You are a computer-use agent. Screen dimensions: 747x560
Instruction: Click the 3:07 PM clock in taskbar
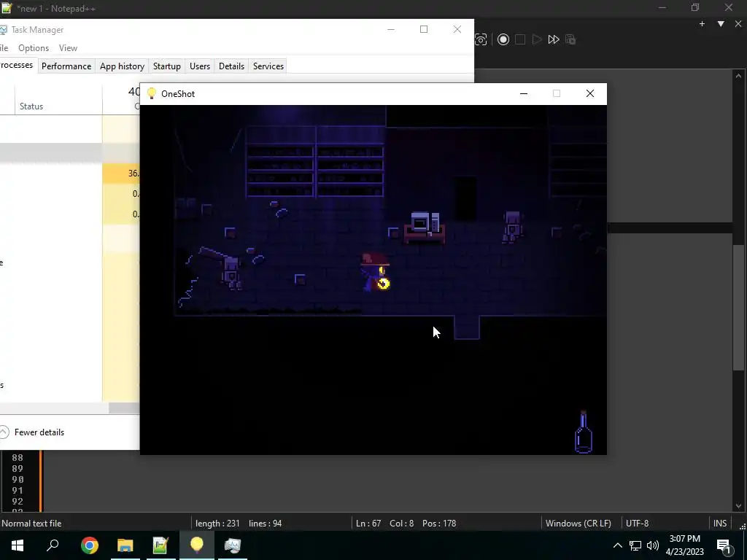[684, 539]
